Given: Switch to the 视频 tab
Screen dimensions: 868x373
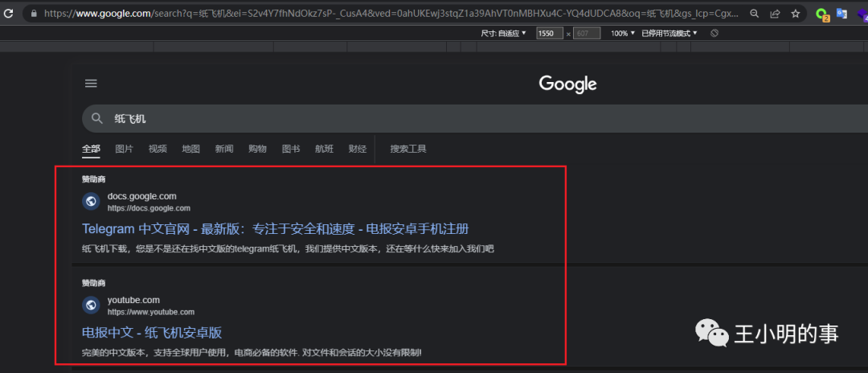Looking at the screenshot, I should point(158,149).
